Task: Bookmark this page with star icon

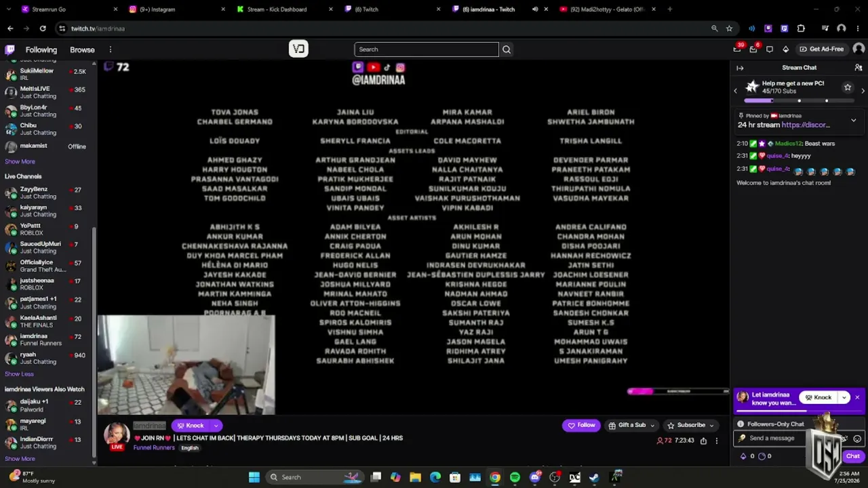Action: pyautogui.click(x=729, y=28)
